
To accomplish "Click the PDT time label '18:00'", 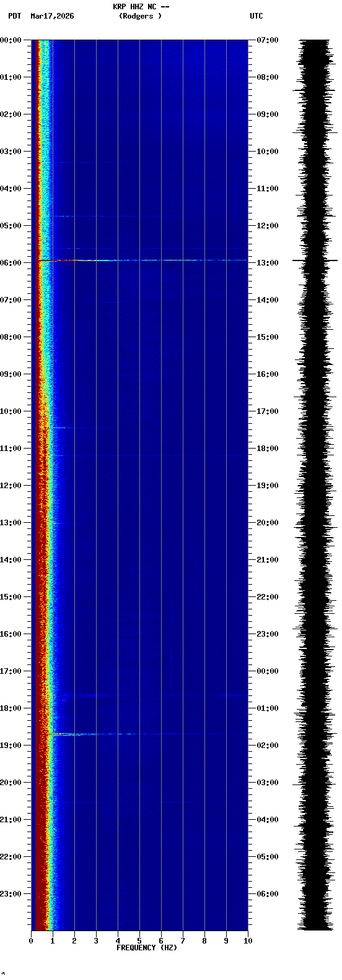I will (x=11, y=708).
